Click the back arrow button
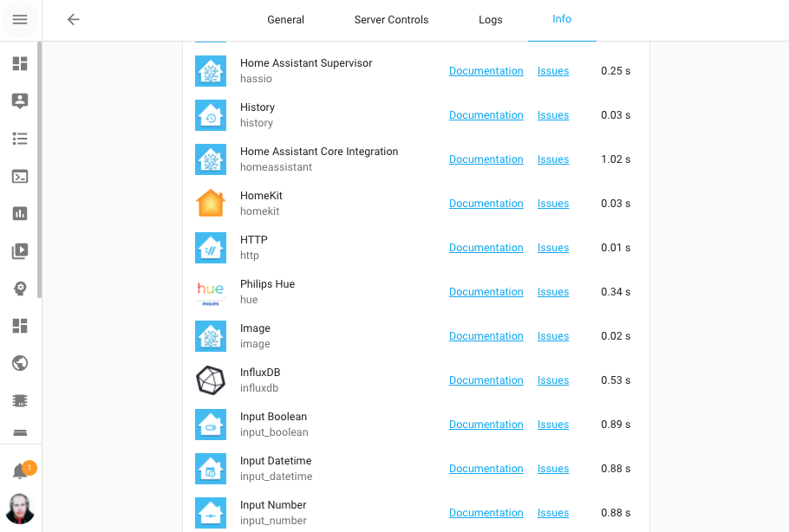The image size is (789, 532). pyautogui.click(x=73, y=19)
